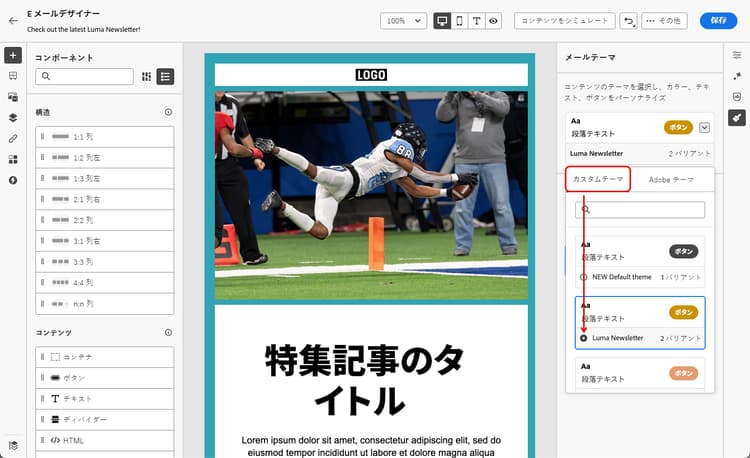This screenshot has width=750, height=458.
Task: Click Luma Newsletter current theme name
Action: point(596,153)
